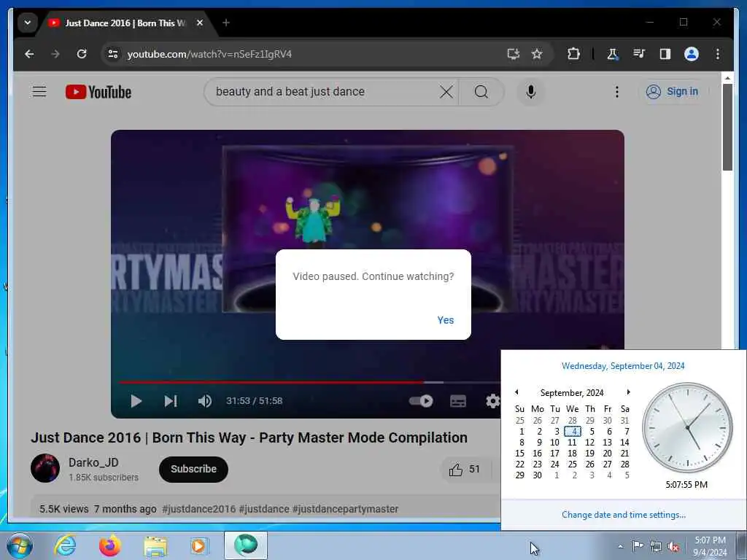
Task: Click the muted volume tray icon
Action: [673, 546]
